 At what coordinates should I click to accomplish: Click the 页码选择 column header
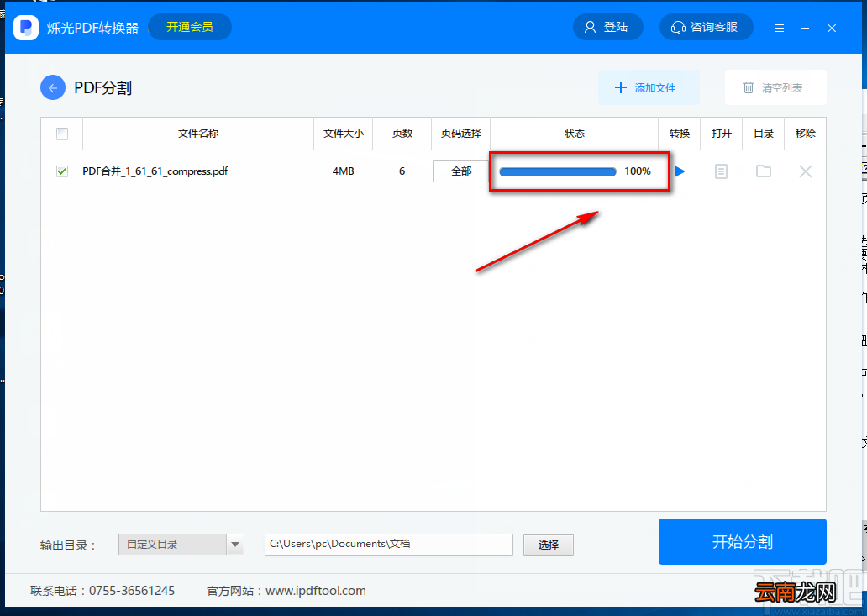click(x=460, y=134)
